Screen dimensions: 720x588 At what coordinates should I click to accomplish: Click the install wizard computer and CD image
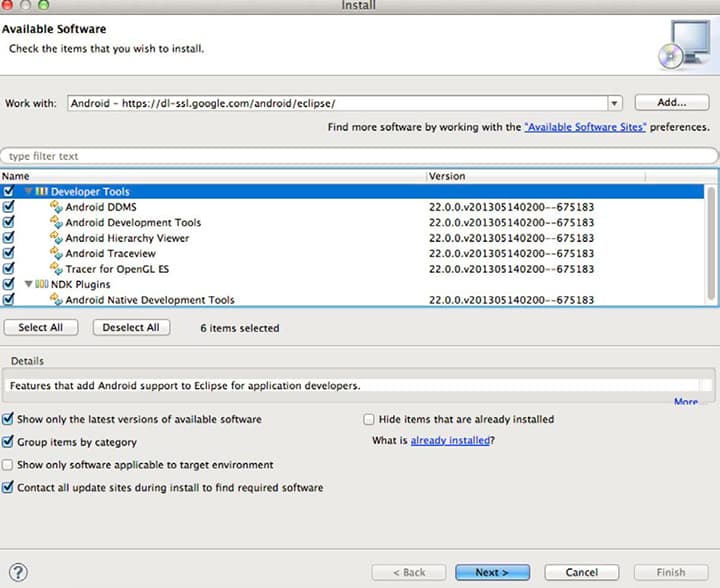[x=685, y=45]
